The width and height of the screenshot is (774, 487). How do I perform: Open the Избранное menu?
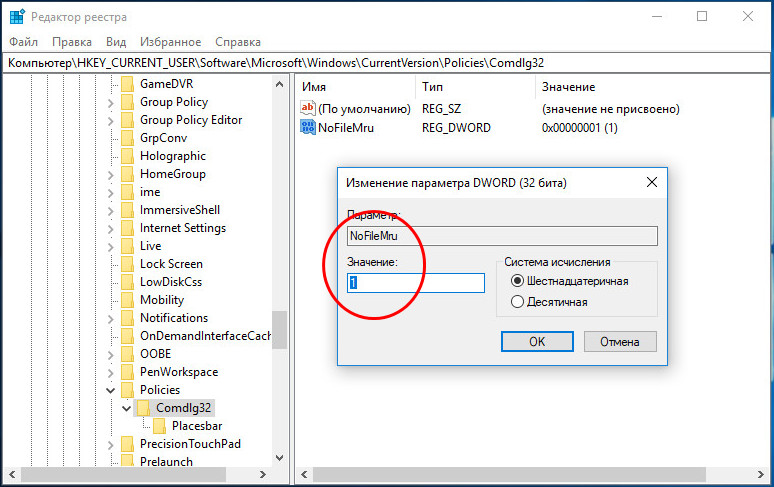click(170, 42)
